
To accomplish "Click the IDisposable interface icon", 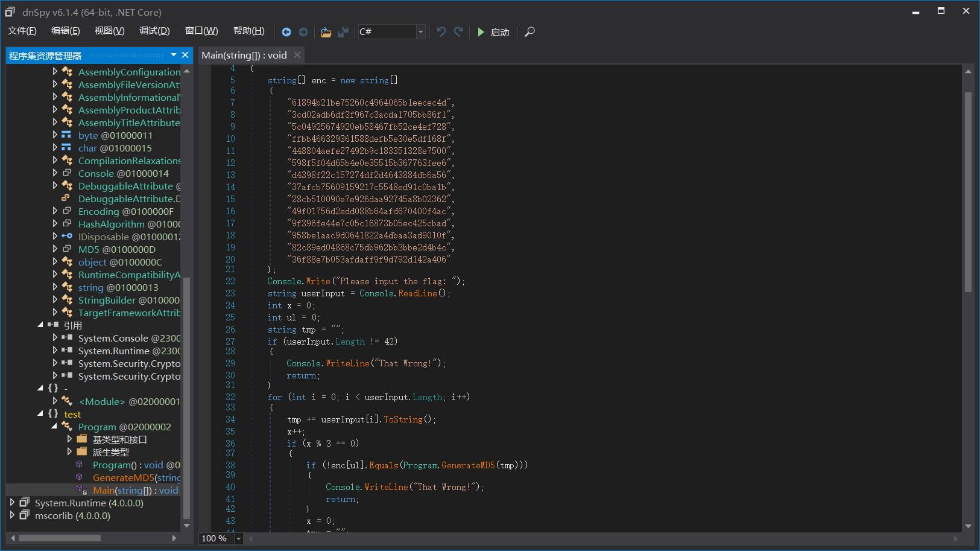I will (x=67, y=236).
